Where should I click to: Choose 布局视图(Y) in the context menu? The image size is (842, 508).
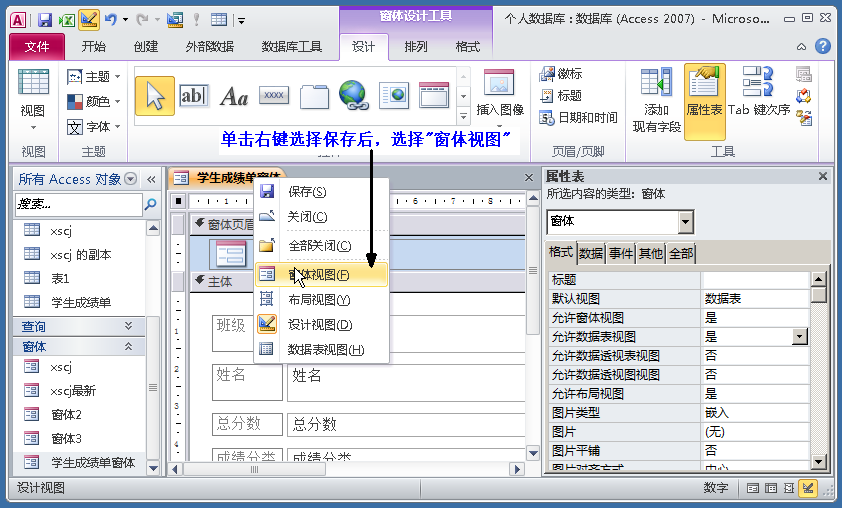click(321, 300)
